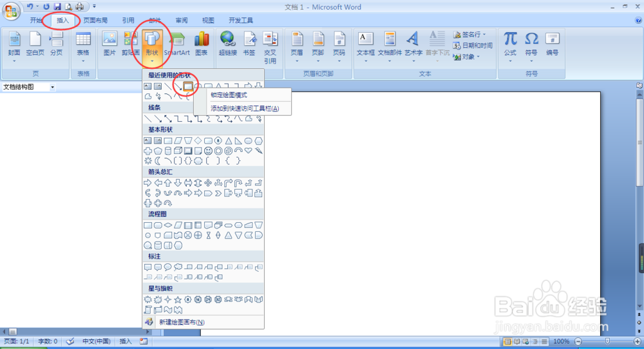This screenshot has height=349, width=644.
Task: Select the 5-point star shape
Action: (178, 299)
